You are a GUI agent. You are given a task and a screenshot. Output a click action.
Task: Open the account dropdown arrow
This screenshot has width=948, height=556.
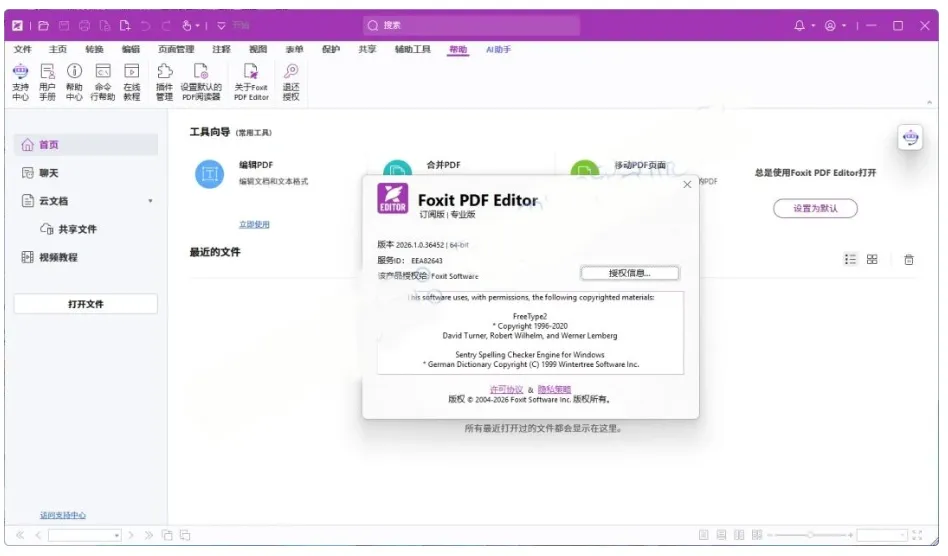point(844,25)
